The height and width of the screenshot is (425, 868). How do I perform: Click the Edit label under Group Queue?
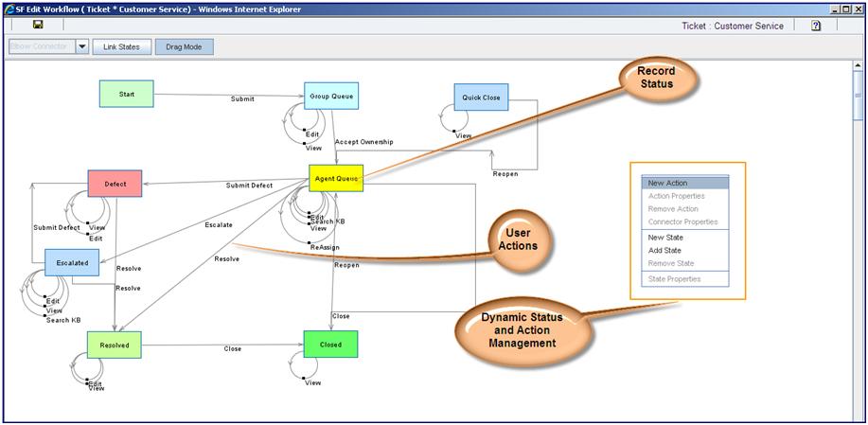[x=312, y=133]
